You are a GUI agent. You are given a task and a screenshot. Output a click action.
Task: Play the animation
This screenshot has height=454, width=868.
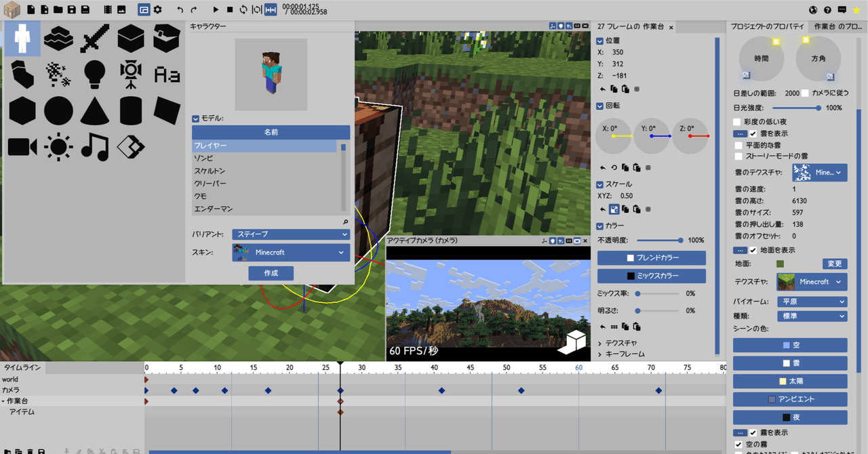(216, 9)
